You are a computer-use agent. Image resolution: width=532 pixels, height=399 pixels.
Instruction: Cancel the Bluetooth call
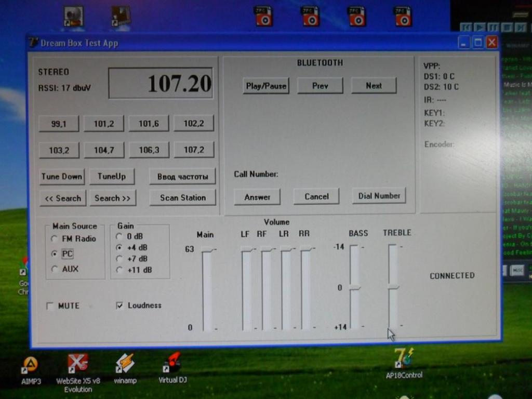(316, 196)
